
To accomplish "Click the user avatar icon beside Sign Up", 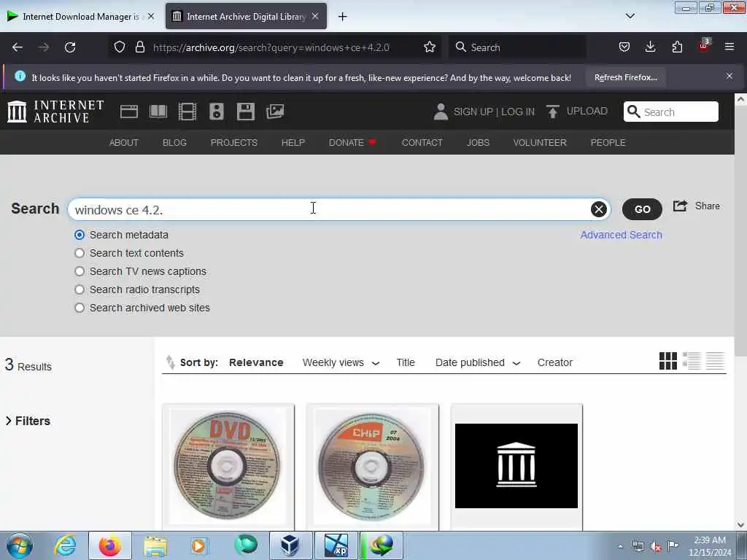I will pos(441,112).
